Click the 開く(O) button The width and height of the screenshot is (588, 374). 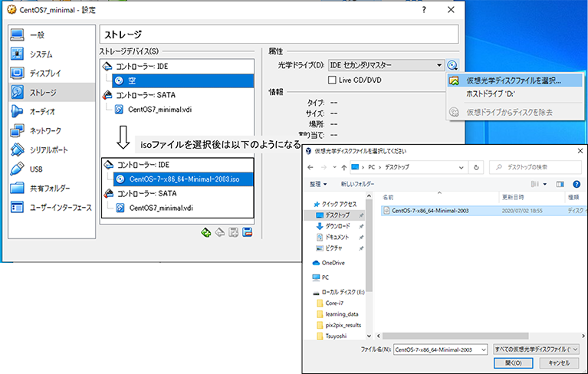pos(513,363)
